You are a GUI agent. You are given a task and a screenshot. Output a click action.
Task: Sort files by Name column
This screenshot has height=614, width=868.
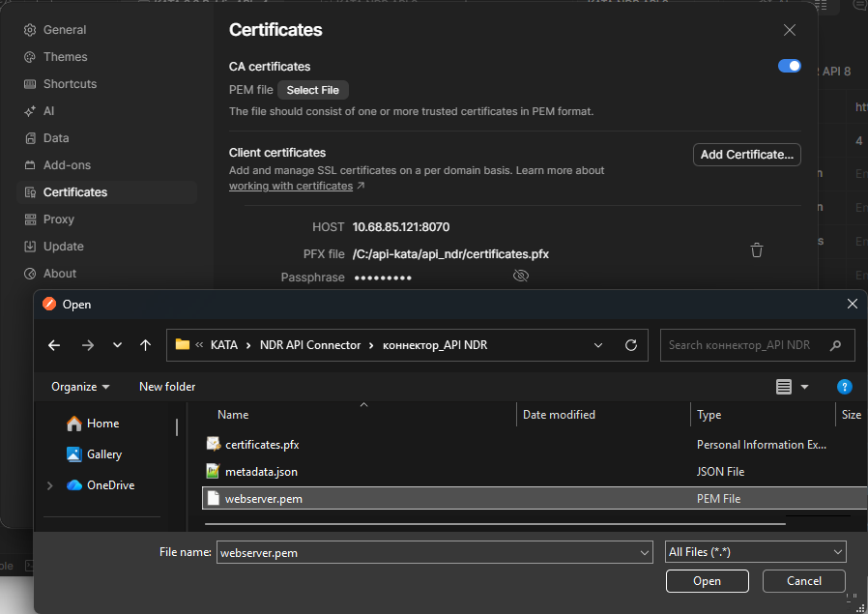point(233,415)
